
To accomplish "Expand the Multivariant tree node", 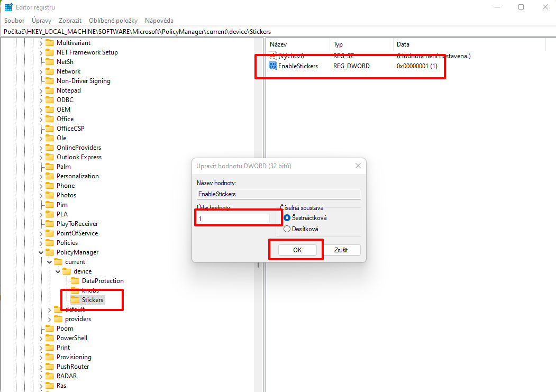I will [x=41, y=43].
